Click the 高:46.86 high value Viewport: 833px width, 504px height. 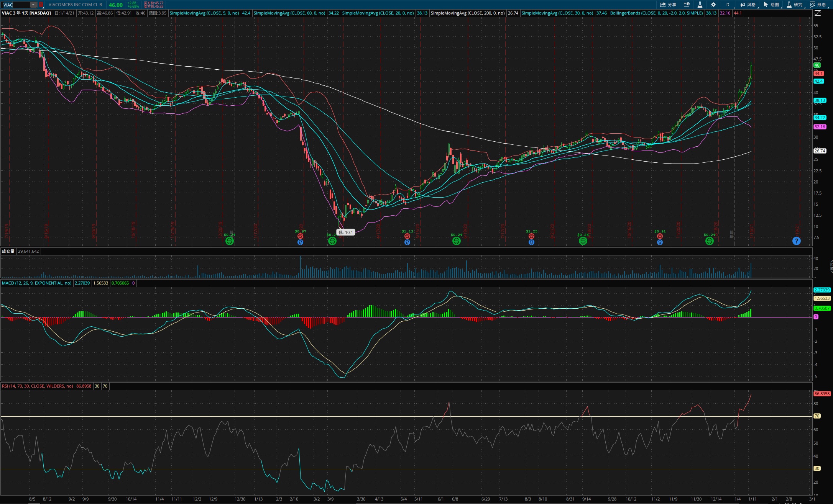[x=105, y=13]
